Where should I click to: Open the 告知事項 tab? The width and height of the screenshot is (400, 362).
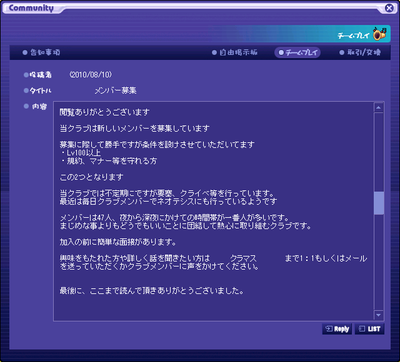(41, 53)
